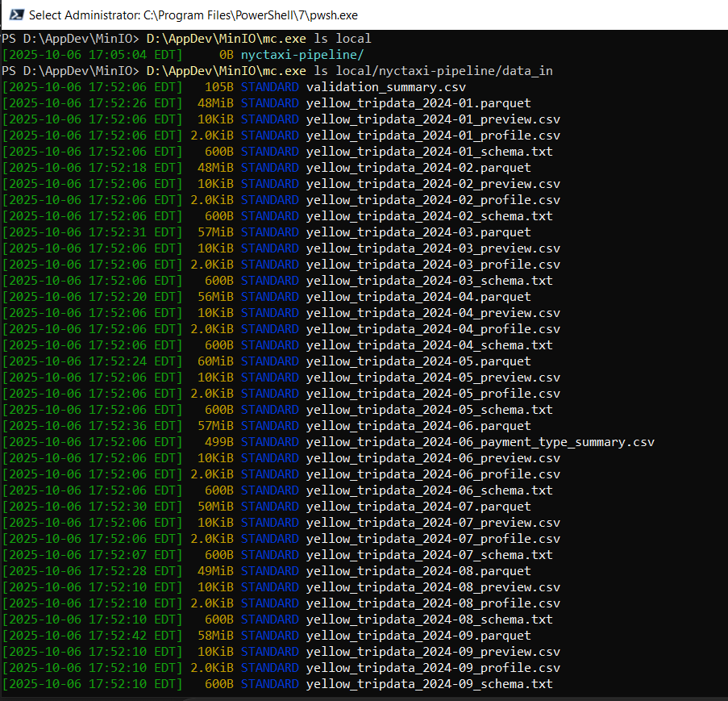The height and width of the screenshot is (701, 728).
Task: Click yellow_tripdata_2024-03_profile.csv entry
Action: coord(433,265)
